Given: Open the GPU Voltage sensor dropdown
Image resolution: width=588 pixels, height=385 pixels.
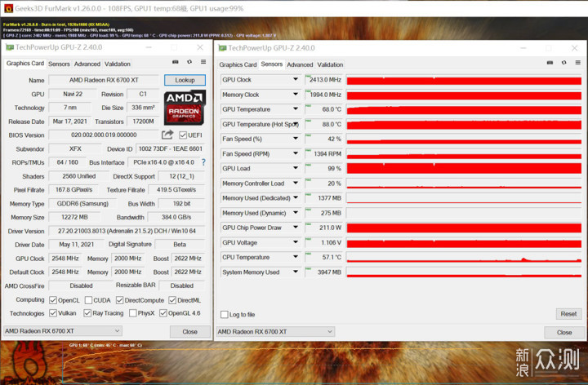Looking at the screenshot, I should tap(296, 242).
